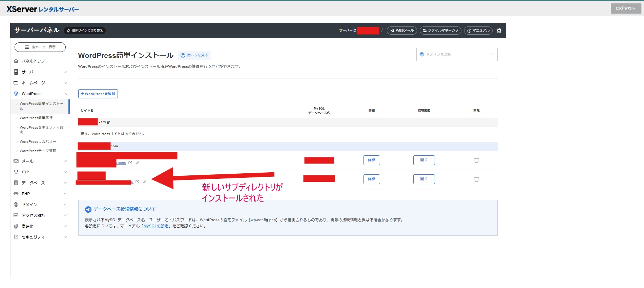
Task: Open WordPressセキュリティ設定 submenu item
Action: tap(41, 130)
